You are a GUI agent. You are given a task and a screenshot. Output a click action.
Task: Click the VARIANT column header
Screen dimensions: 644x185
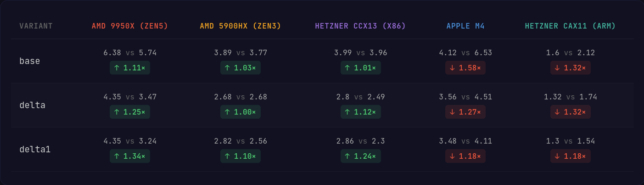[x=36, y=26]
